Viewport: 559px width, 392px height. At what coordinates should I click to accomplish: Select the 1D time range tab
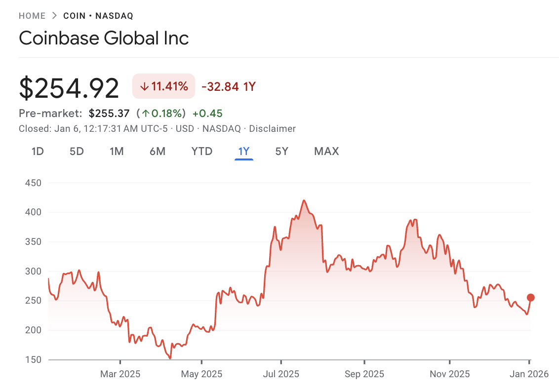tap(38, 152)
